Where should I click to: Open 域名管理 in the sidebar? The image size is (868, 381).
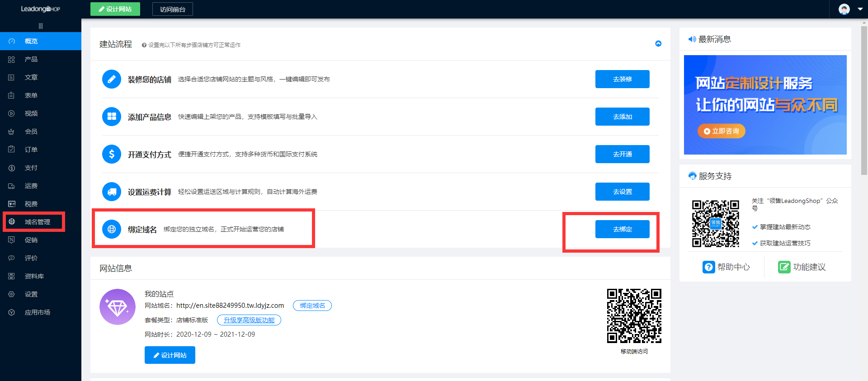click(x=37, y=222)
